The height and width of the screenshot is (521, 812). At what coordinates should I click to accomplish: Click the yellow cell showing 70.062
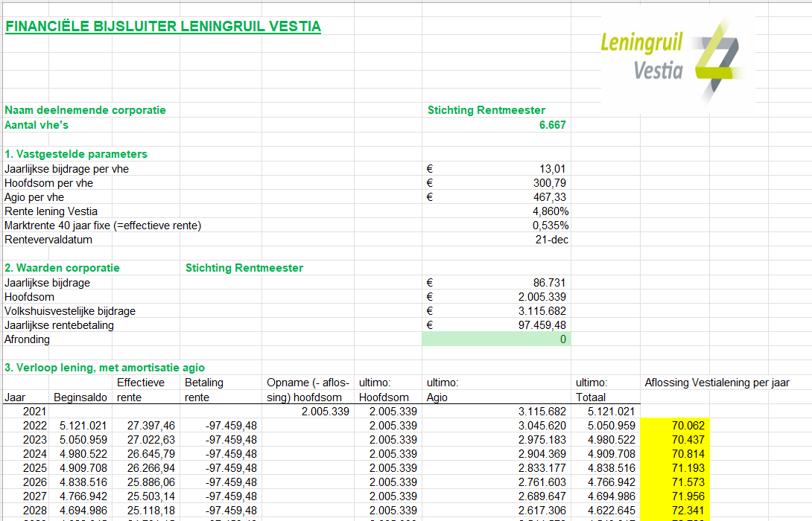(675, 425)
